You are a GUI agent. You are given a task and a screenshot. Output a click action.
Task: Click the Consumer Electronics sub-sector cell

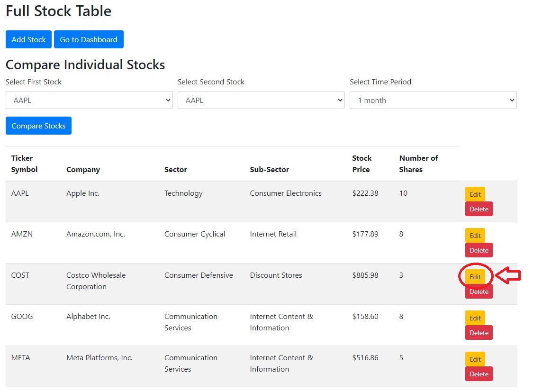click(x=286, y=193)
